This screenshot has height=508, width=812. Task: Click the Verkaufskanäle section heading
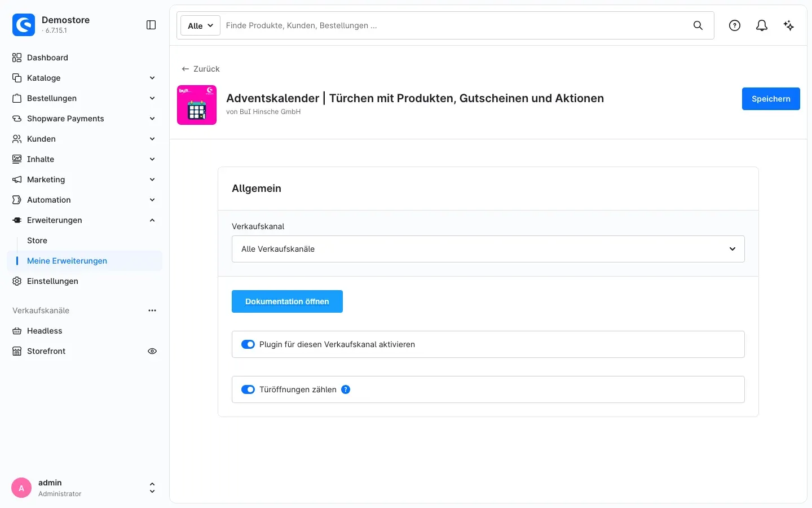pyautogui.click(x=41, y=310)
